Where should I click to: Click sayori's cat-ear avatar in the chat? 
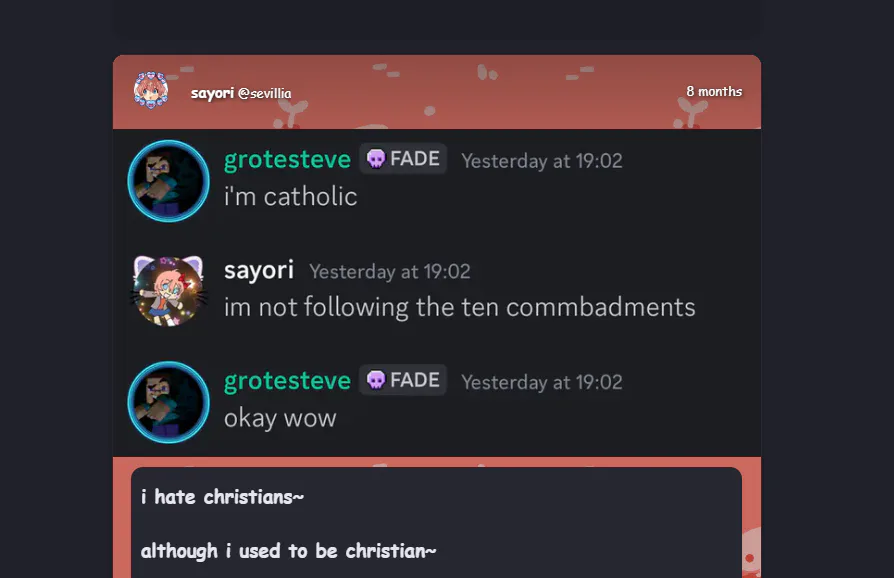(x=168, y=291)
